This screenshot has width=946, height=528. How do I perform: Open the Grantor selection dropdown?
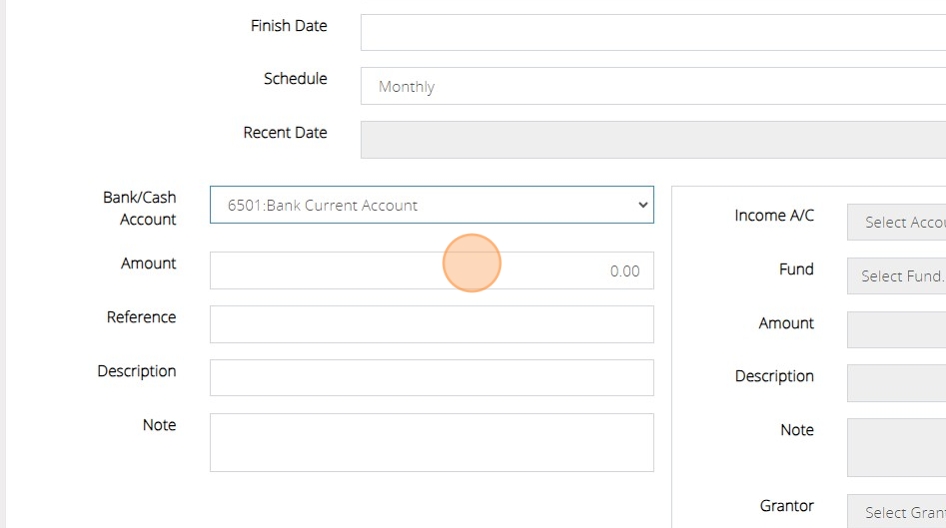tap(896, 512)
